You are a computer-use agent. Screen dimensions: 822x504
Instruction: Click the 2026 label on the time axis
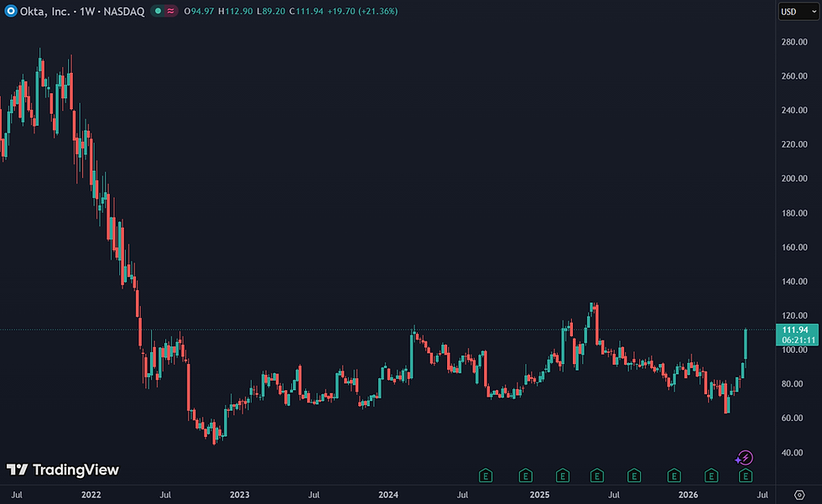[x=689, y=495]
